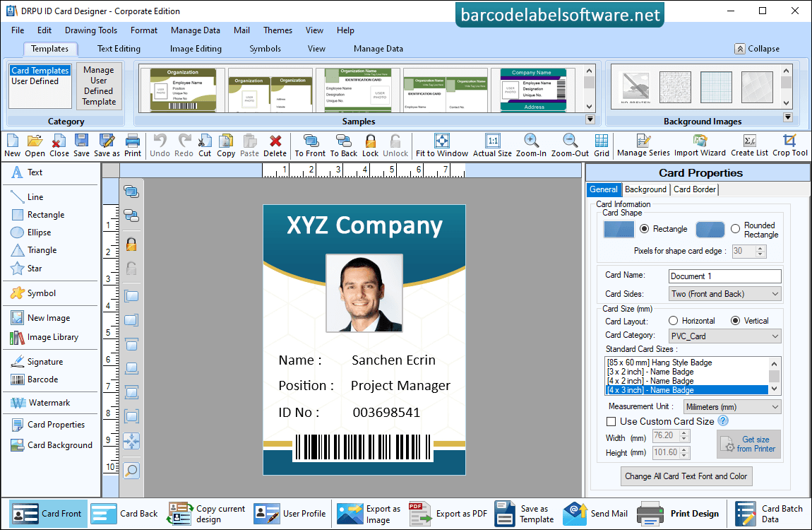Screen dimensions: 812x530
Task: Expand the Samples gallery dropdown arrow
Action: pyautogui.click(x=590, y=119)
